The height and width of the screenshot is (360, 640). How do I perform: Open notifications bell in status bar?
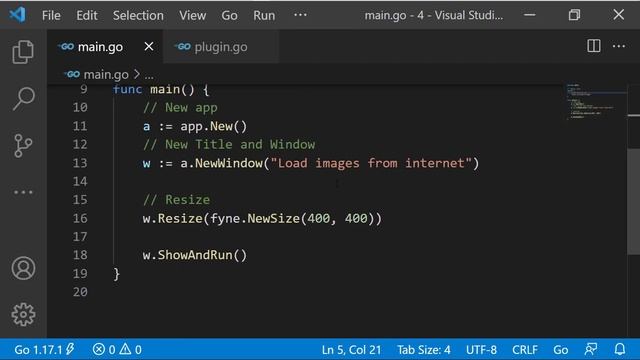620,349
